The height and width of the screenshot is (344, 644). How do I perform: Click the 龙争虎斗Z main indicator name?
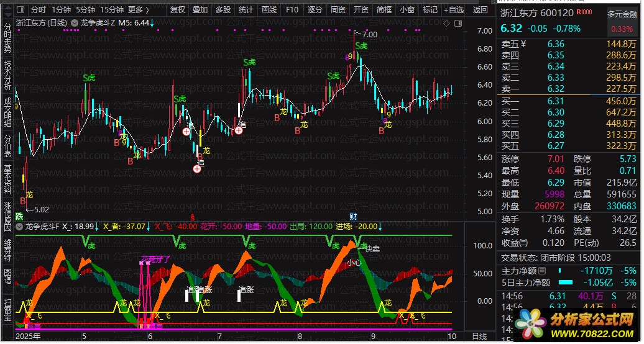[98, 23]
